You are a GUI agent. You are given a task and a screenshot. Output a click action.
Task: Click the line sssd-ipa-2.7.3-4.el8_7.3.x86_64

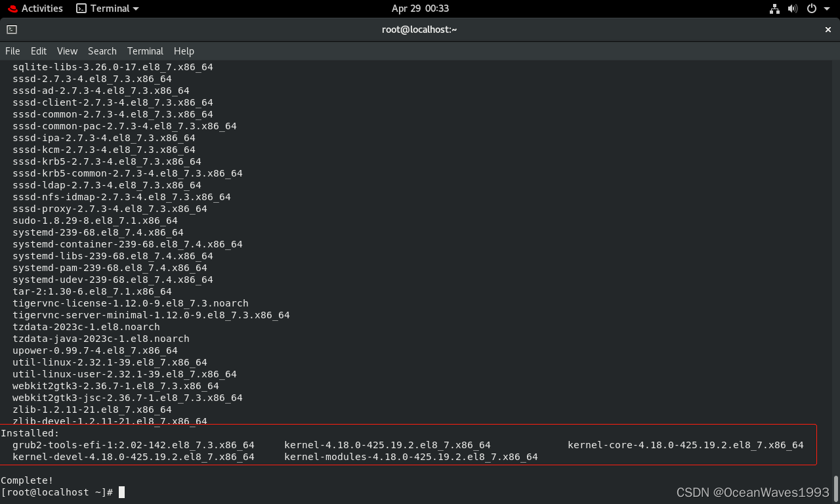(104, 138)
